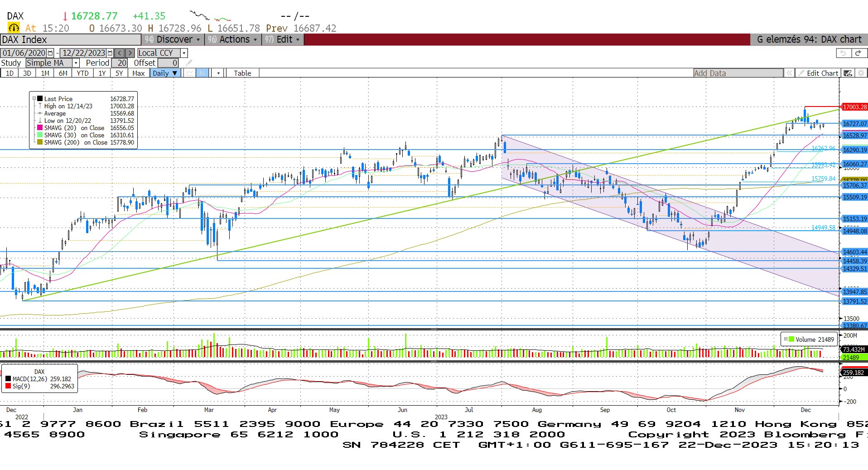
Task: Select the 6M range tab
Action: pos(63,73)
